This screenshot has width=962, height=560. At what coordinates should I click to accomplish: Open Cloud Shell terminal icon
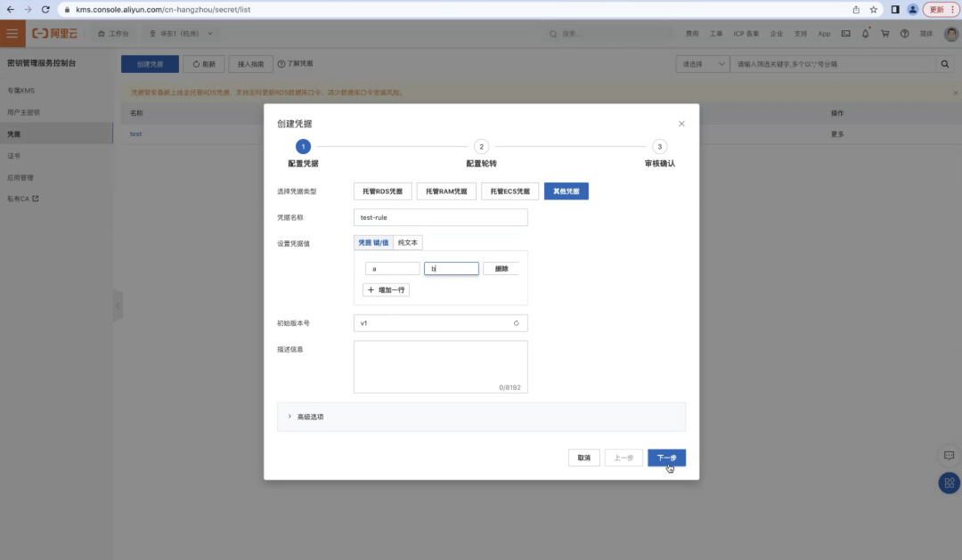845,34
